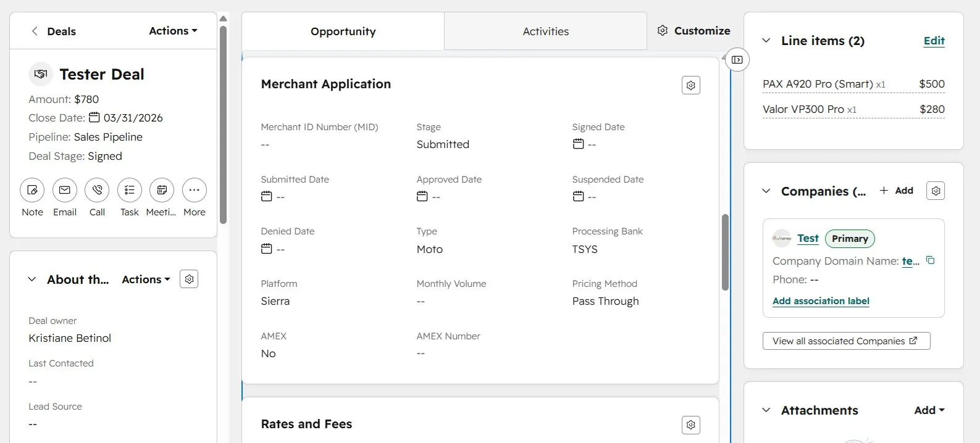Click the Monthly Volume field value
Image resolution: width=980 pixels, height=443 pixels.
coord(421,301)
